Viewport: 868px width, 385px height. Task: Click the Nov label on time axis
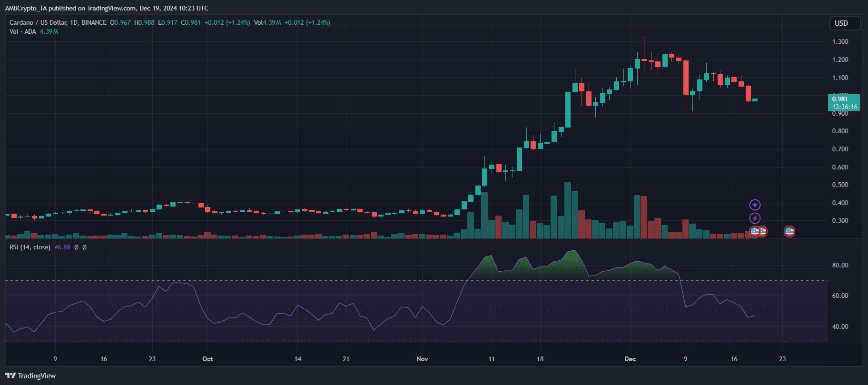coord(422,359)
